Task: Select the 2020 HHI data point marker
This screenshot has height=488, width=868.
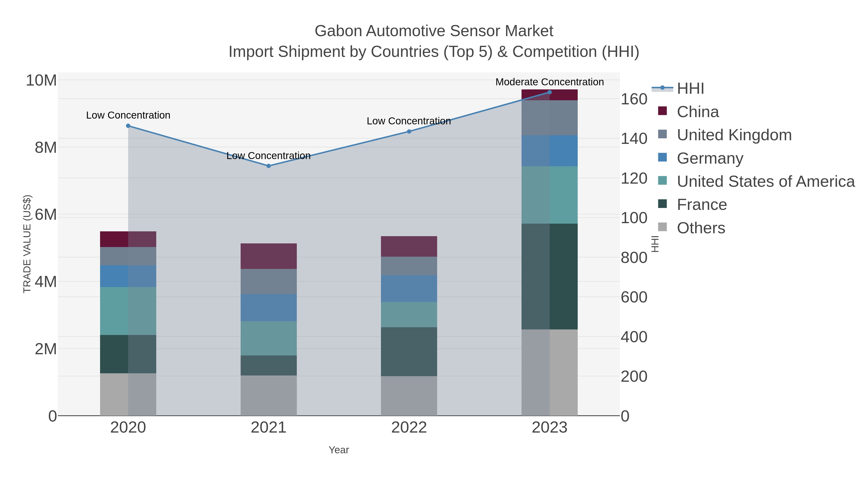Action: 128,126
